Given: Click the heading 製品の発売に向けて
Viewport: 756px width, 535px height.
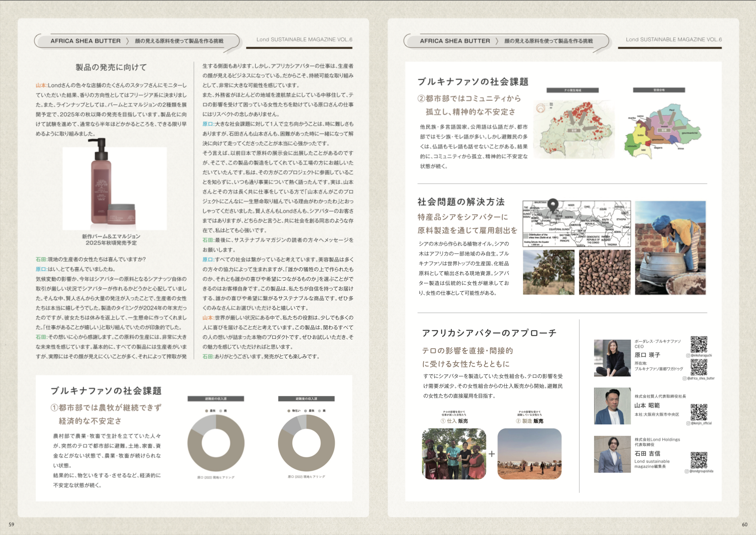Looking at the screenshot, I should tap(112, 67).
